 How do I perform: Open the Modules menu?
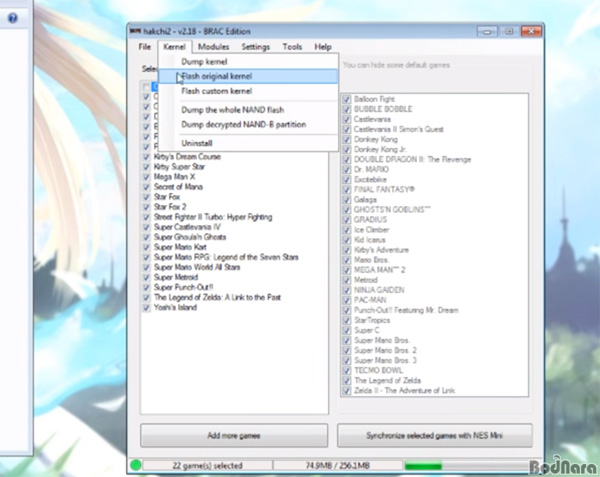point(214,47)
